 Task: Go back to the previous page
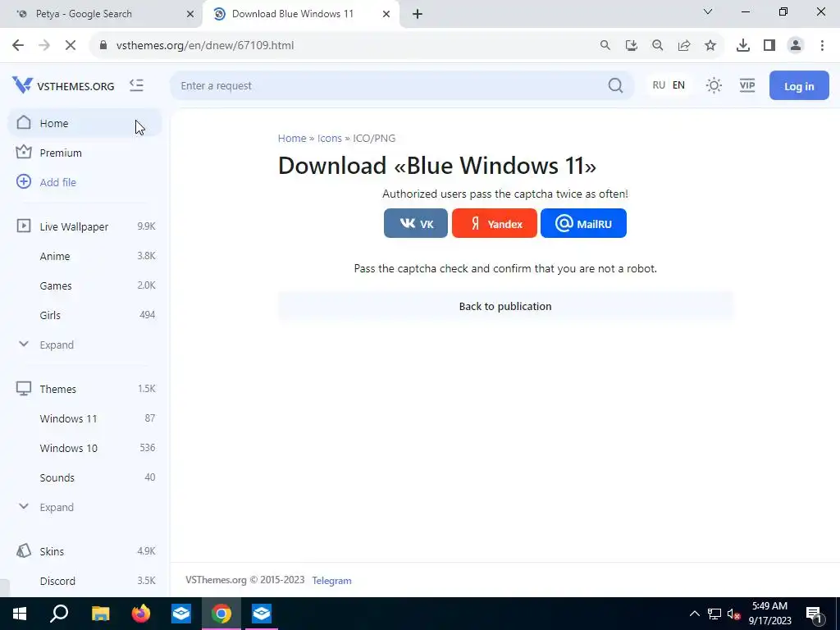tap(18, 46)
